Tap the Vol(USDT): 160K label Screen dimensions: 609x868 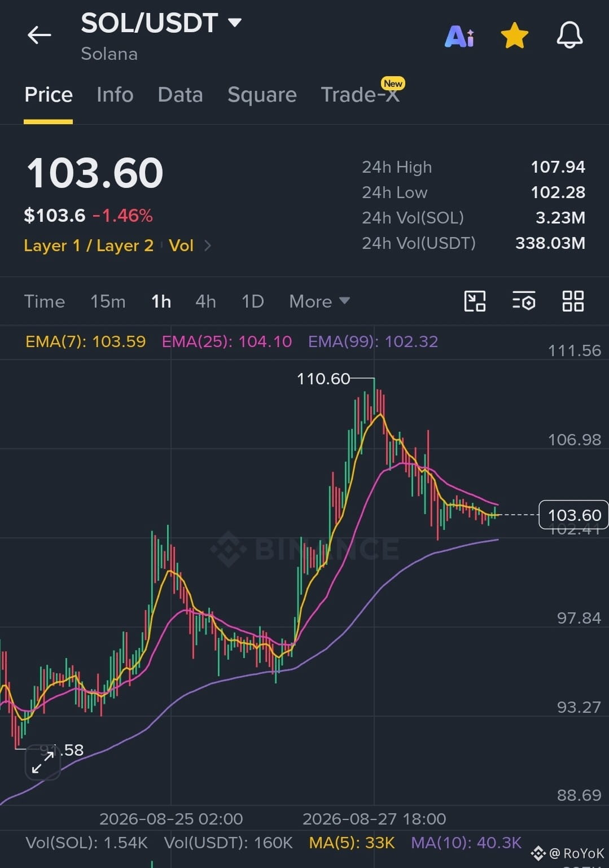coord(228,843)
